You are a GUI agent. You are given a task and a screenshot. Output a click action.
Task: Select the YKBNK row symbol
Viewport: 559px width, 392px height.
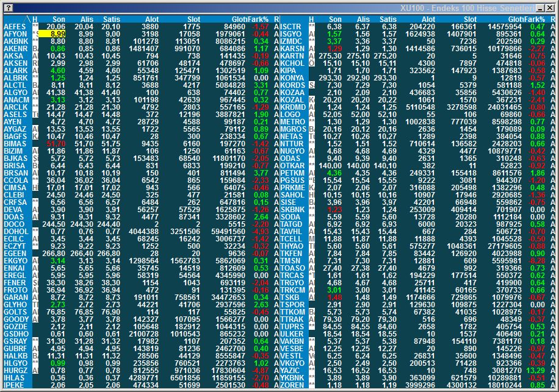pos(292,378)
